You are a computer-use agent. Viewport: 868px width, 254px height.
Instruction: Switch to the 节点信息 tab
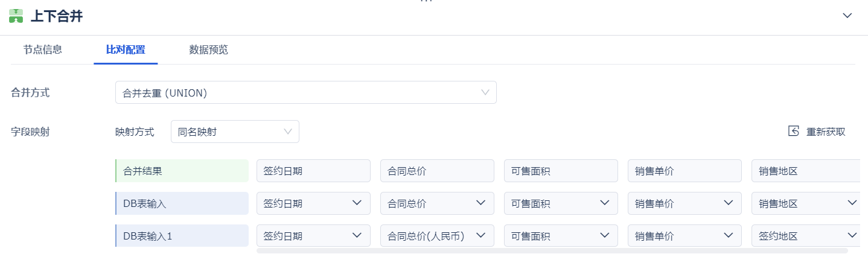(x=43, y=49)
